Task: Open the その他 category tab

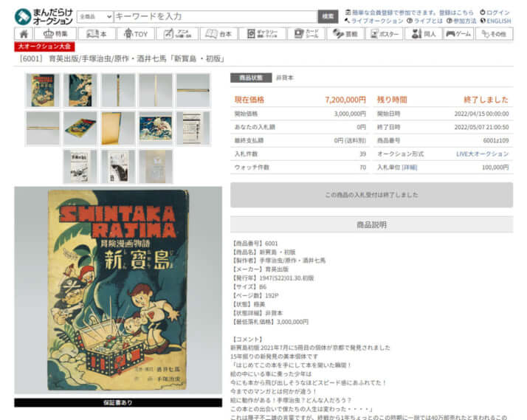Action: click(494, 34)
